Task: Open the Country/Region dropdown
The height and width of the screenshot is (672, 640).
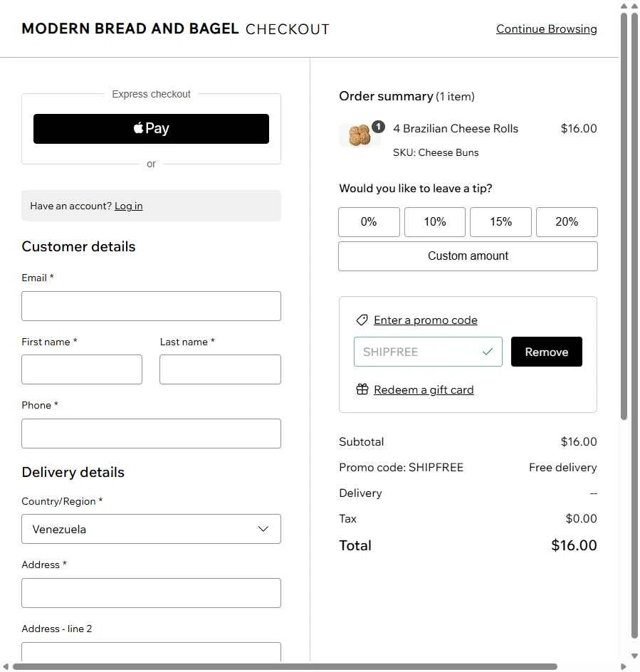Action: pos(150,529)
